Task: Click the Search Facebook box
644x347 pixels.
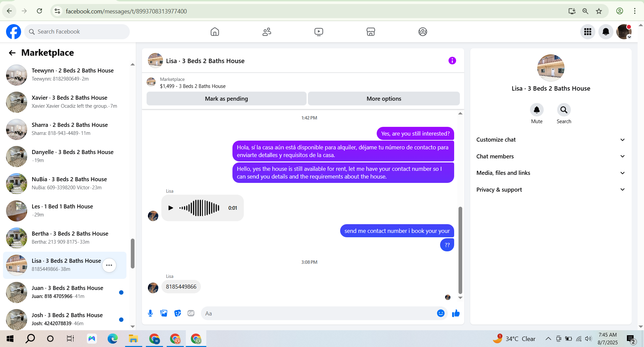Action: [77, 32]
